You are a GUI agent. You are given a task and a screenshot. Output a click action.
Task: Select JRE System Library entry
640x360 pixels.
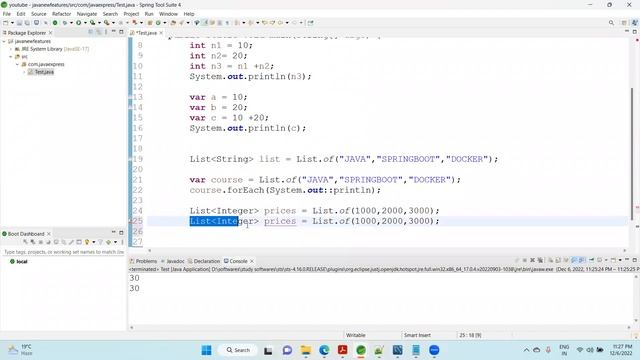pos(51,49)
